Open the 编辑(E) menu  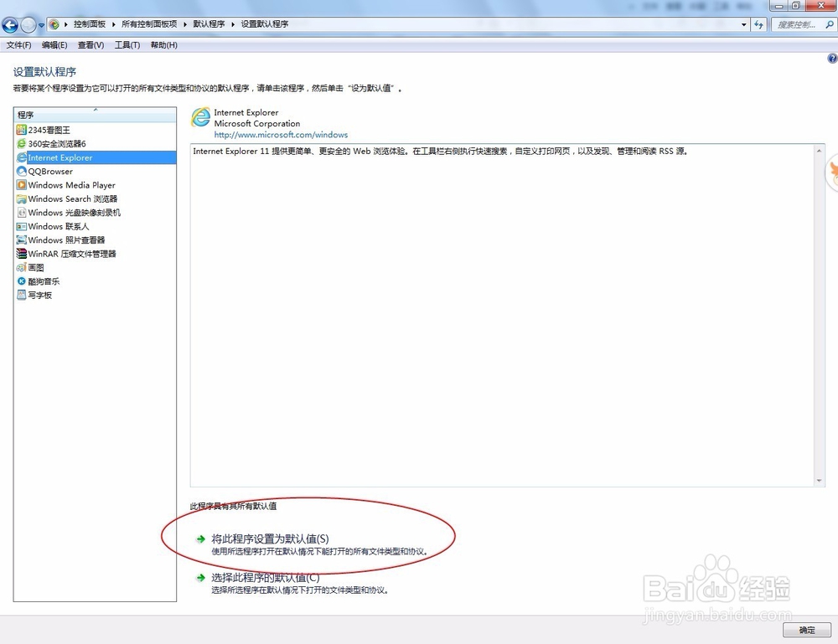pyautogui.click(x=54, y=45)
